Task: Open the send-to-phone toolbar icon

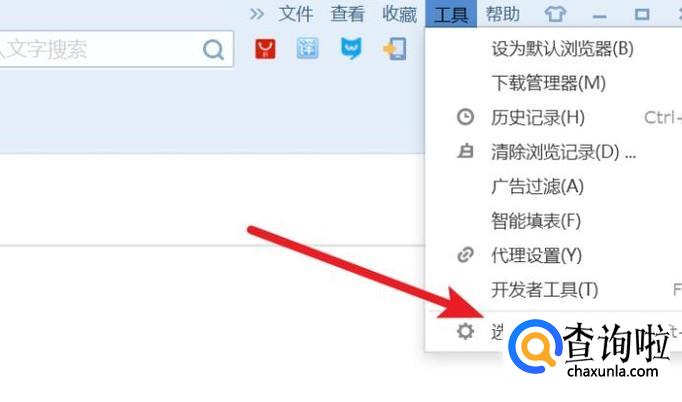Action: (395, 49)
